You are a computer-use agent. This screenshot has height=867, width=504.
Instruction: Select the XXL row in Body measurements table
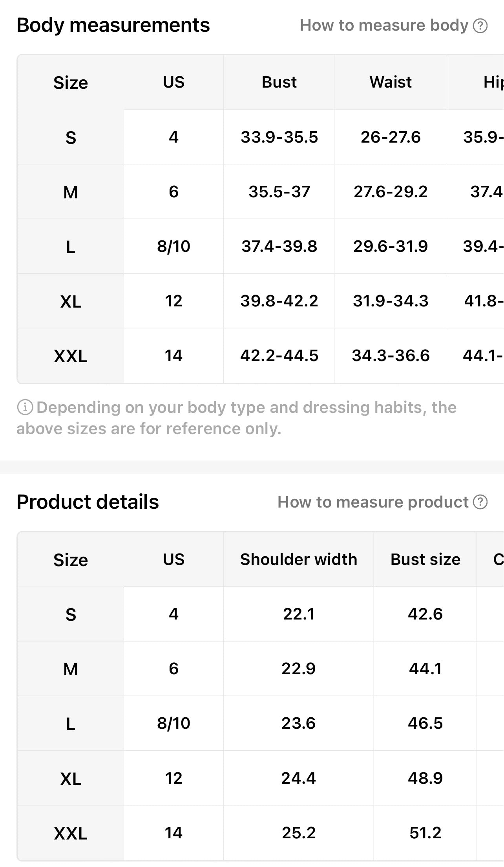(x=261, y=356)
